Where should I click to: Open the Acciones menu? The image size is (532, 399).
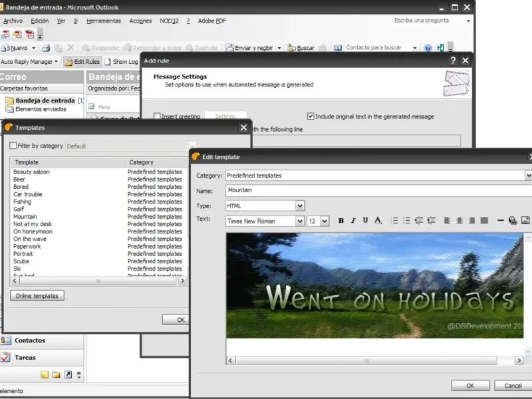pyautogui.click(x=140, y=21)
